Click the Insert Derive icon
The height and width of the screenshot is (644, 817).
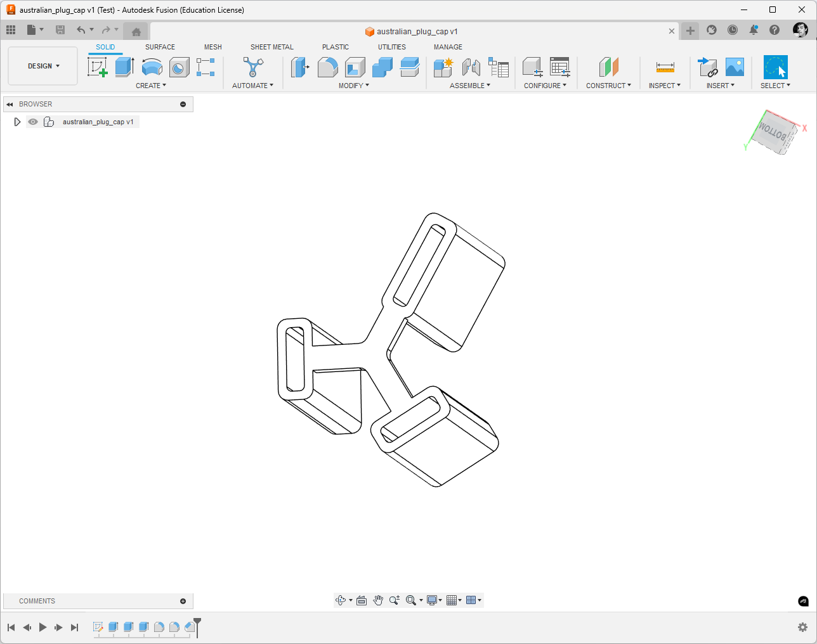tap(707, 67)
